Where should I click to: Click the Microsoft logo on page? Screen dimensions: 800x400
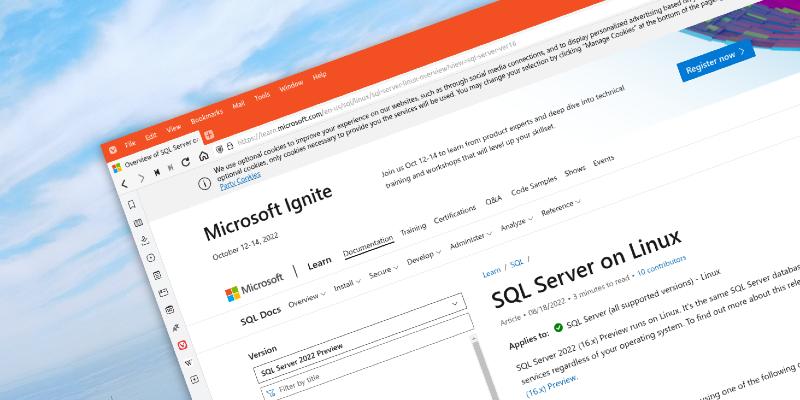pyautogui.click(x=254, y=287)
